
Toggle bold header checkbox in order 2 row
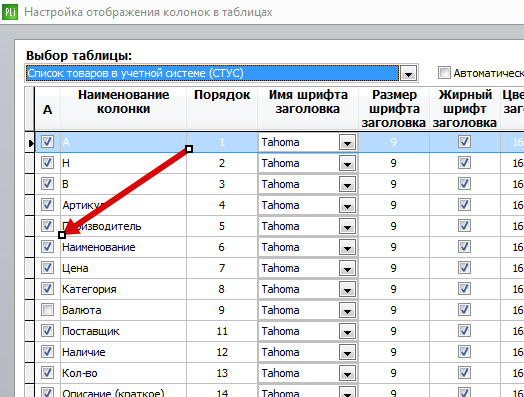[x=464, y=163]
